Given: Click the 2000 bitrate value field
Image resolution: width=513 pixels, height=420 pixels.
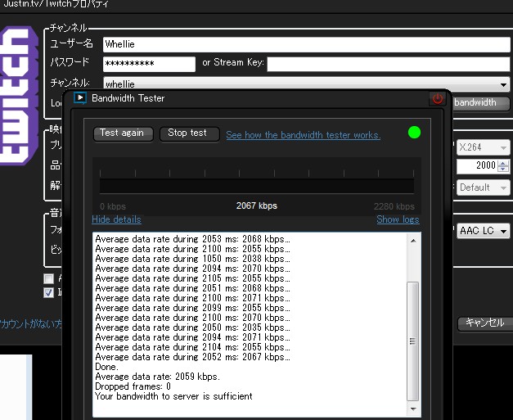Looking at the screenshot, I should click(477, 165).
